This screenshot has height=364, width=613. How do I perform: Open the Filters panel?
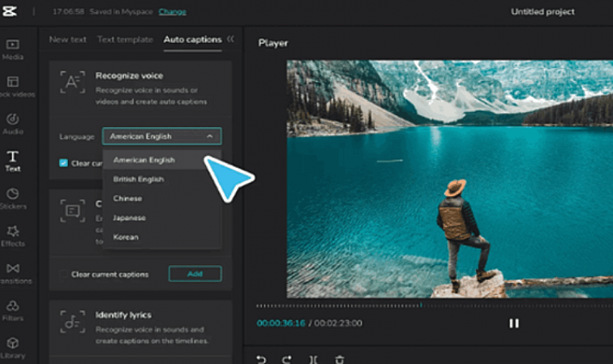(x=13, y=310)
